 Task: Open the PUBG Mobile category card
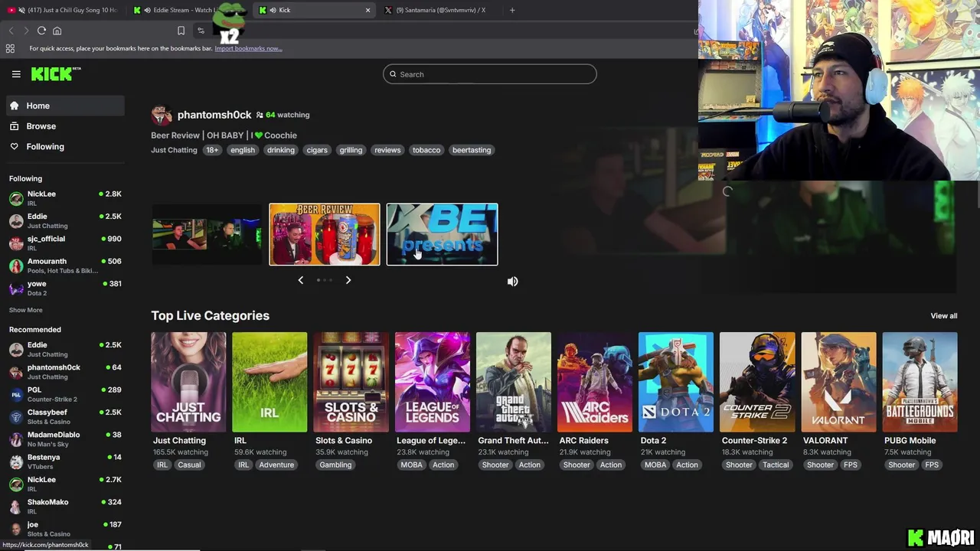point(920,382)
